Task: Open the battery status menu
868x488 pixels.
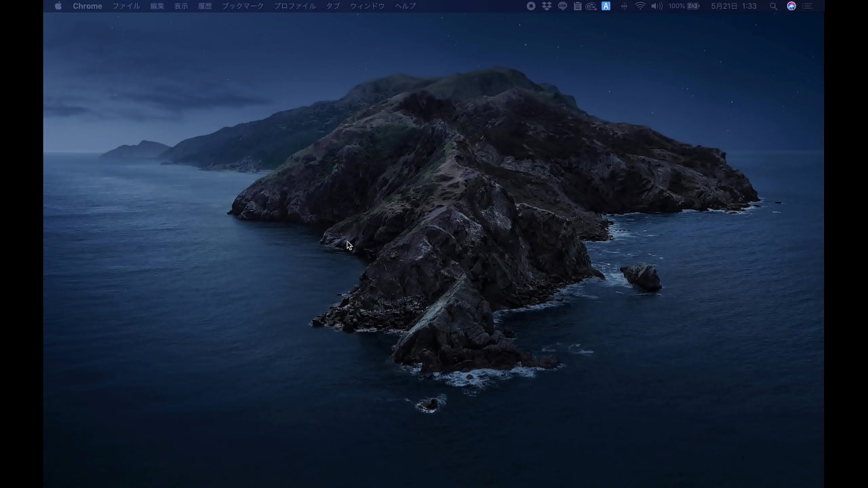Action: click(x=684, y=6)
